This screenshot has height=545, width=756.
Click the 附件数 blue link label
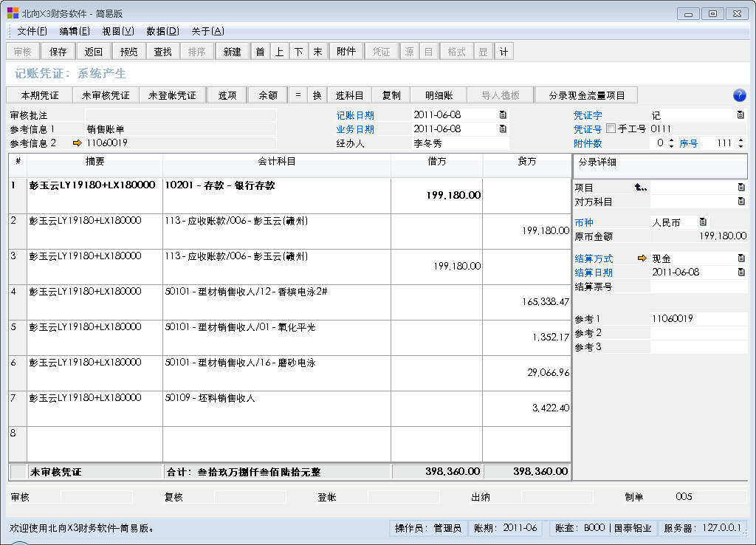587,143
